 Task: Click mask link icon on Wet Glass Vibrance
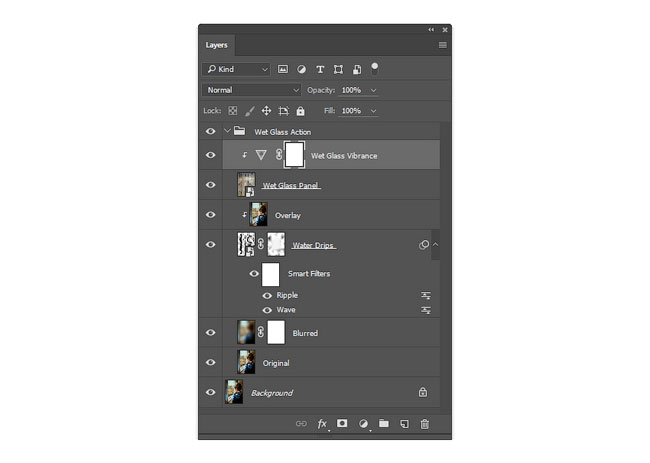point(279,155)
